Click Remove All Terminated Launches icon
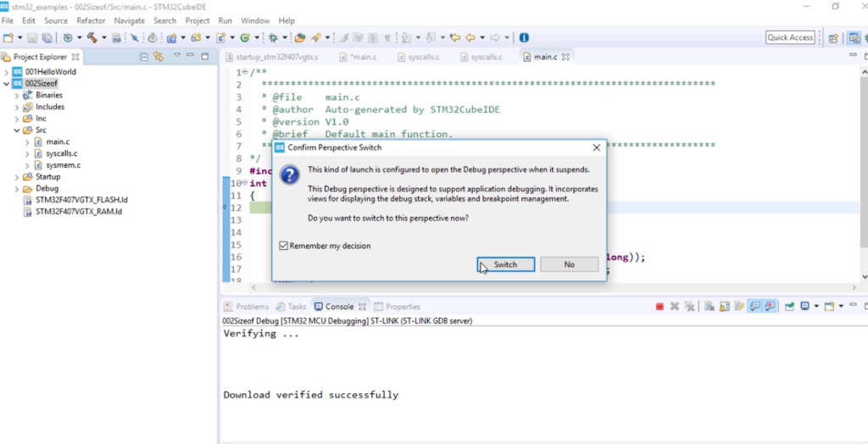868x444 pixels. coord(689,306)
